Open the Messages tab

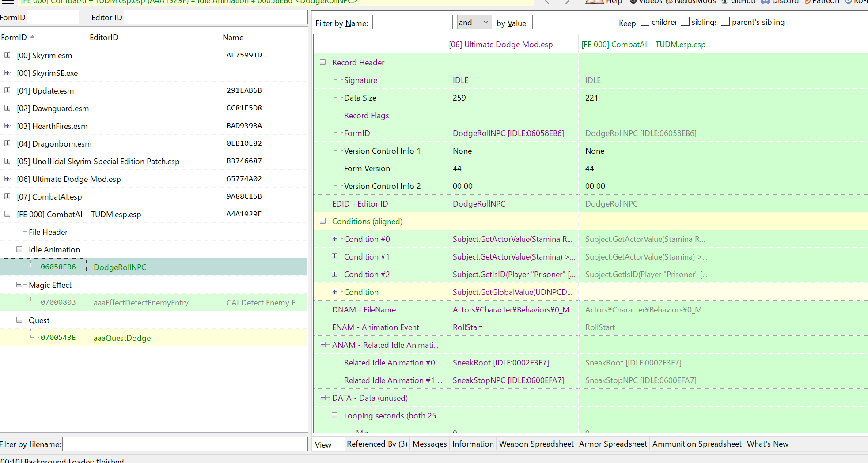tap(429, 444)
